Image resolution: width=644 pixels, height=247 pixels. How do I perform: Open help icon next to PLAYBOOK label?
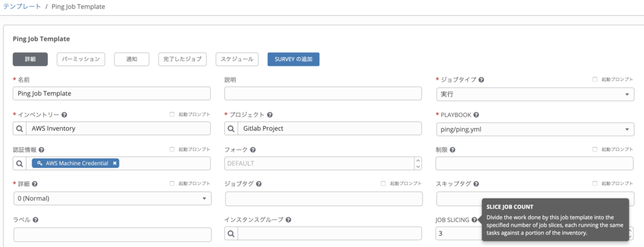click(476, 115)
